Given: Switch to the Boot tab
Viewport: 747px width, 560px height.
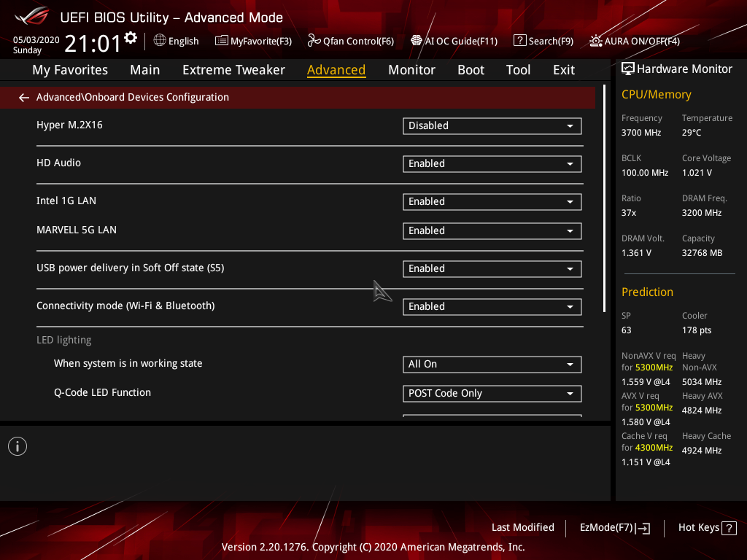Looking at the screenshot, I should [471, 70].
